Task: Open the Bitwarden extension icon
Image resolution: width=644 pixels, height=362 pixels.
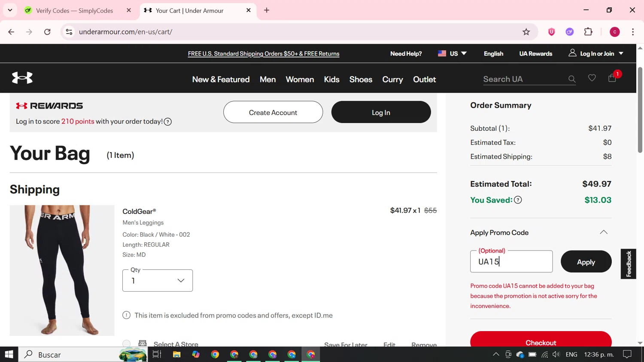Action: coord(552,32)
